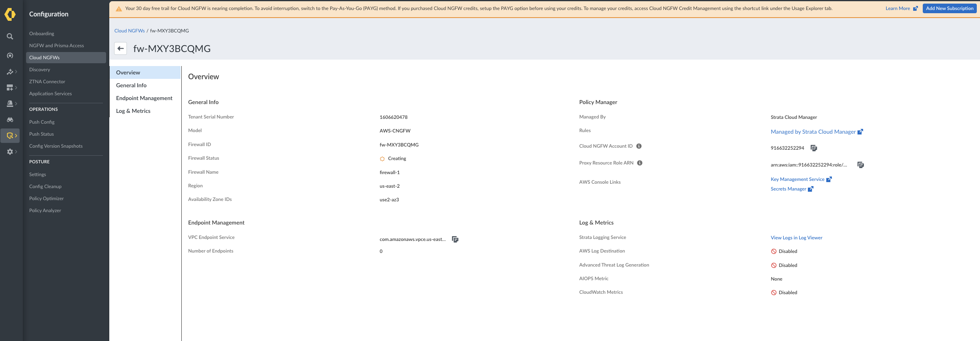Select the Log & Metrics tab in section navigation
980x341 pixels.
145,111
